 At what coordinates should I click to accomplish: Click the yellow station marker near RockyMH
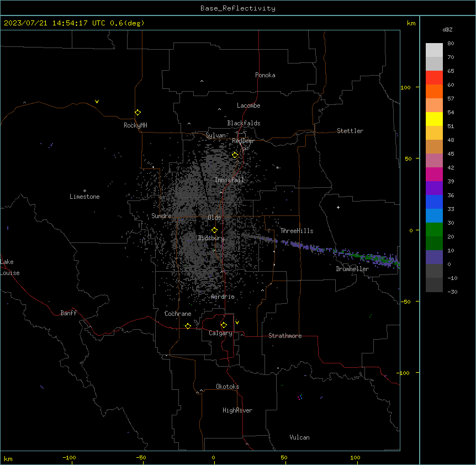(138, 113)
